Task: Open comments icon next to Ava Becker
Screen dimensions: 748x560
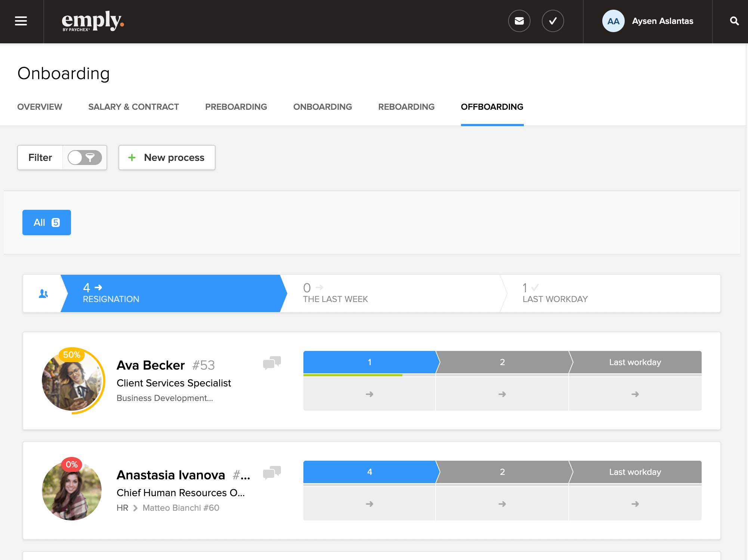Action: tap(272, 363)
